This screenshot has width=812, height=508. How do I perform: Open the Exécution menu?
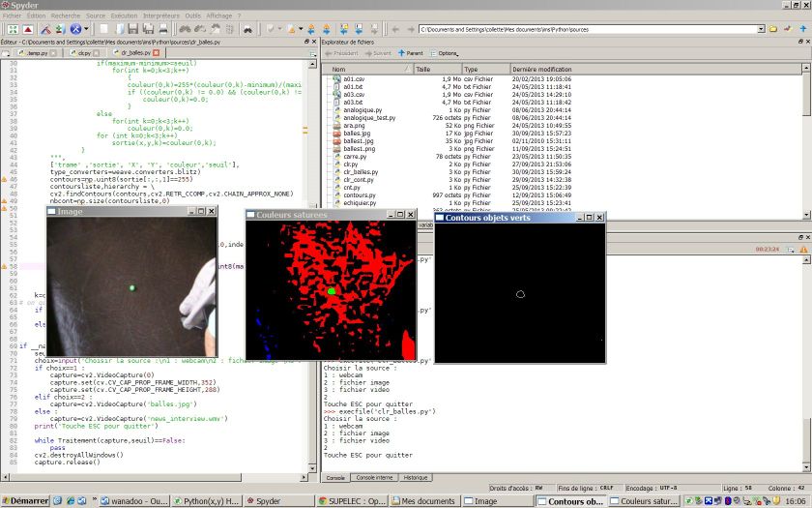pyautogui.click(x=124, y=15)
